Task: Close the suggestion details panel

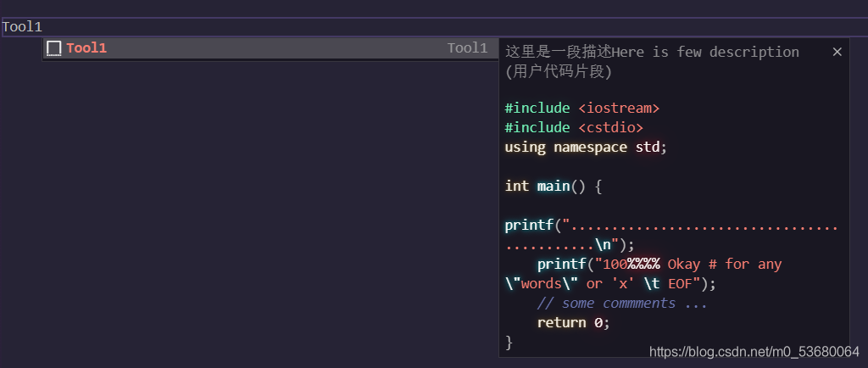Action: coord(837,52)
